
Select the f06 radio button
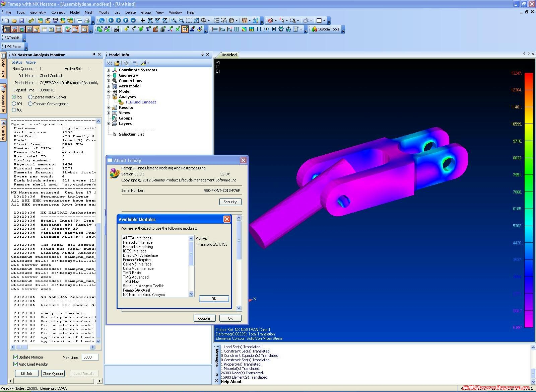(x=14, y=110)
